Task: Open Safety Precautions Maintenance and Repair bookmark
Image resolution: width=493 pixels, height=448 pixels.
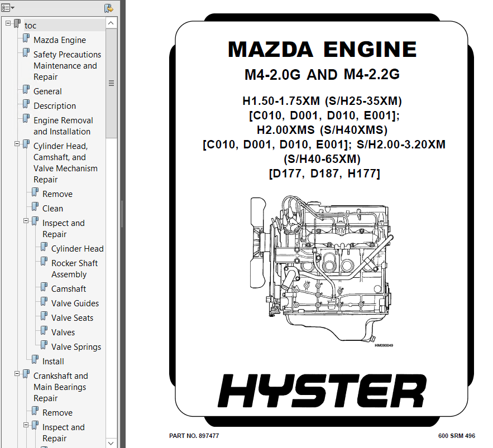Action: tap(67, 65)
